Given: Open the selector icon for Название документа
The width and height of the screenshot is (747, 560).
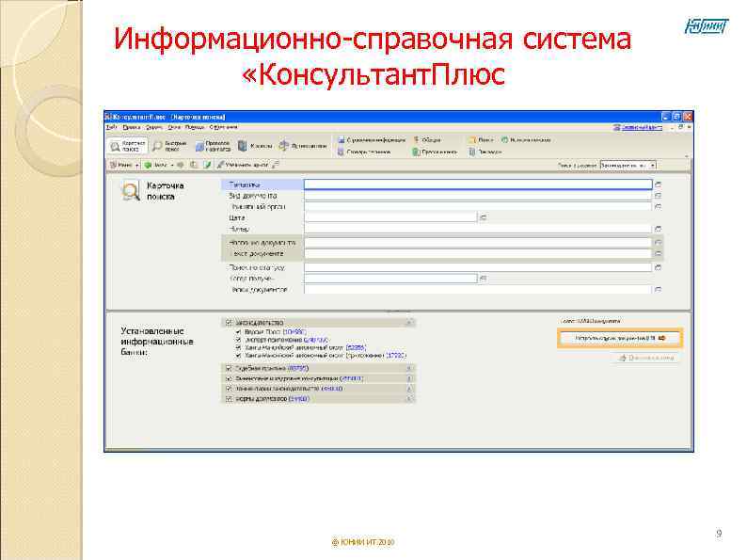Looking at the screenshot, I should pyautogui.click(x=659, y=243).
